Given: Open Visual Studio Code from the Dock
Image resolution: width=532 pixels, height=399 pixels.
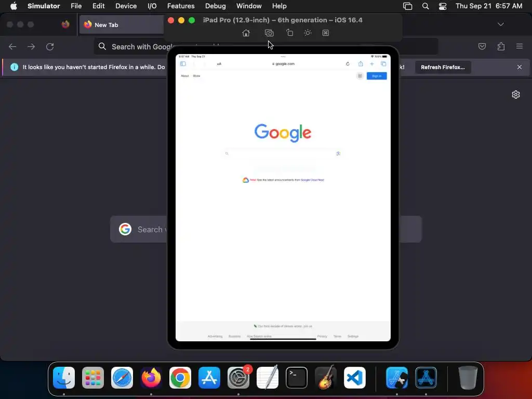Looking at the screenshot, I should tap(354, 378).
